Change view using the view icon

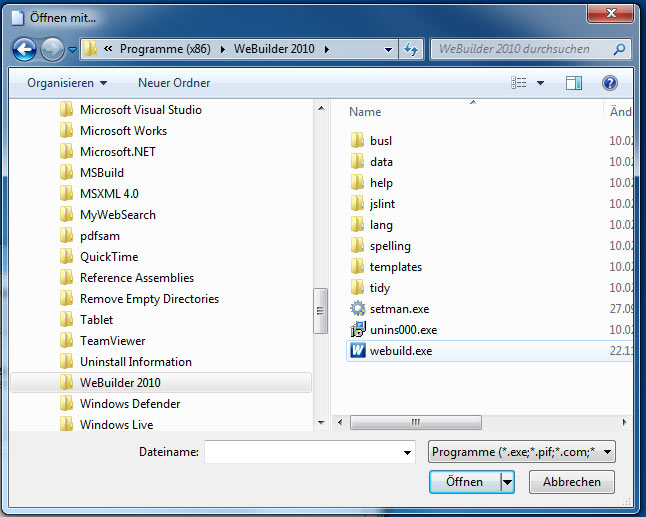[519, 83]
